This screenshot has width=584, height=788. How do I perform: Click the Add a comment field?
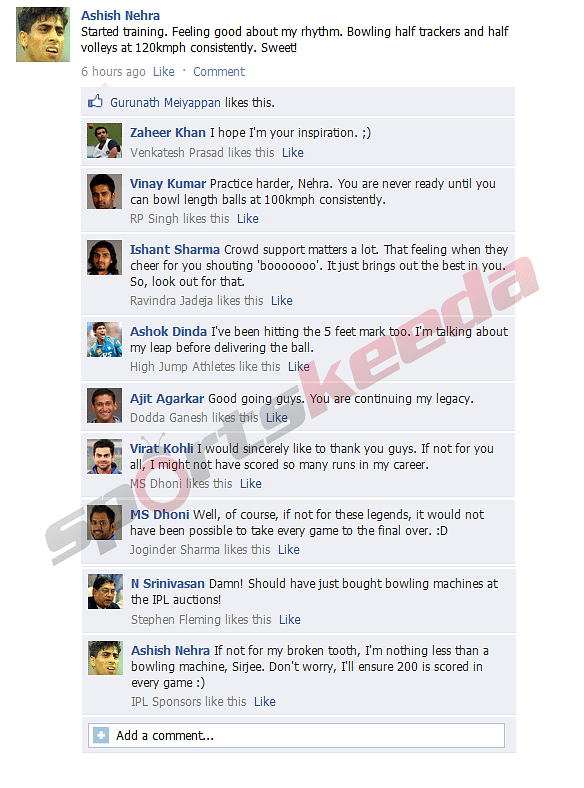pyautogui.click(x=297, y=736)
